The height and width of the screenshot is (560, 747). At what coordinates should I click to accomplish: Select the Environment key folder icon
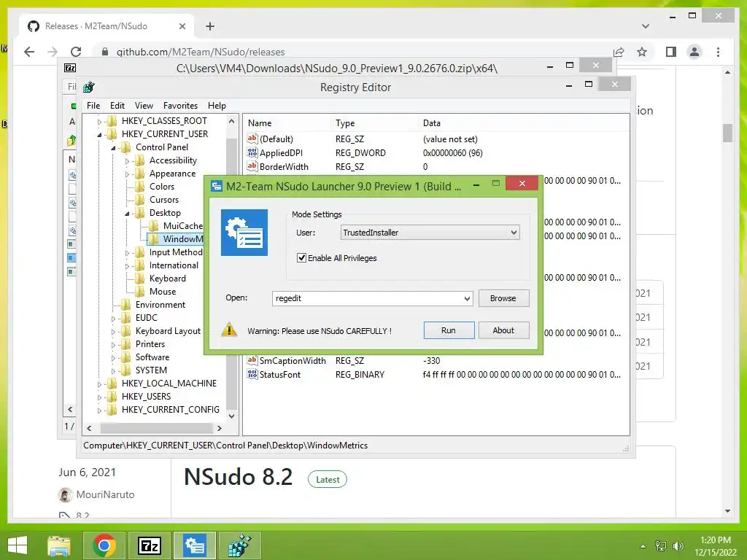pyautogui.click(x=125, y=305)
